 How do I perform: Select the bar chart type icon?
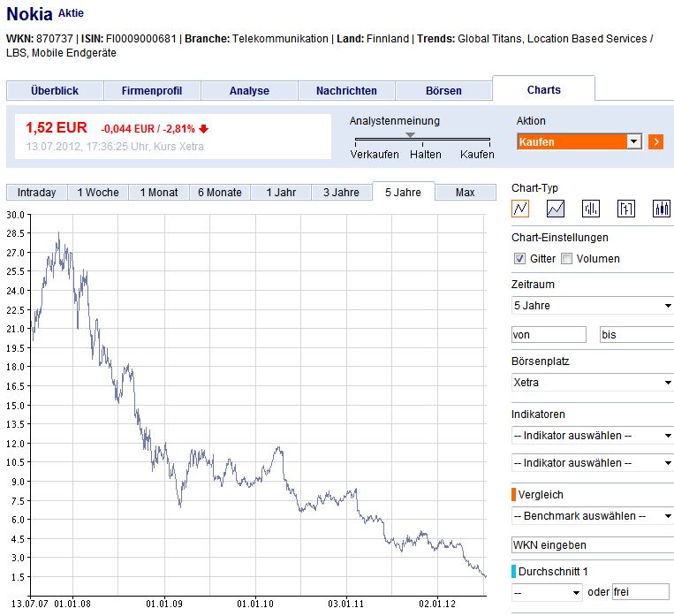(x=591, y=209)
